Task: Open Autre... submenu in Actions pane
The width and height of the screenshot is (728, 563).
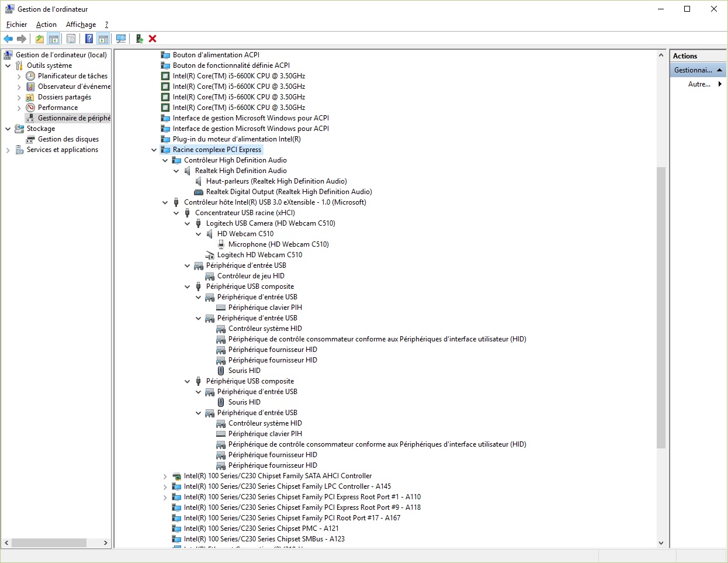Action: point(699,84)
